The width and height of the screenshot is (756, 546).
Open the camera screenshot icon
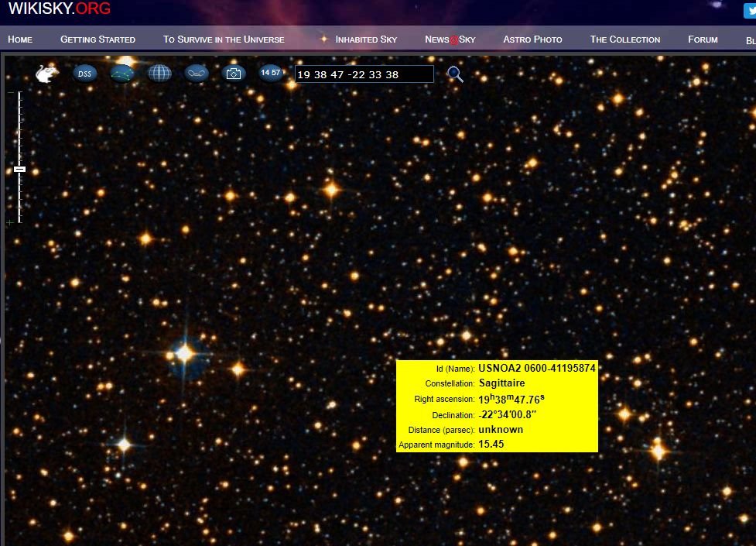pos(234,74)
